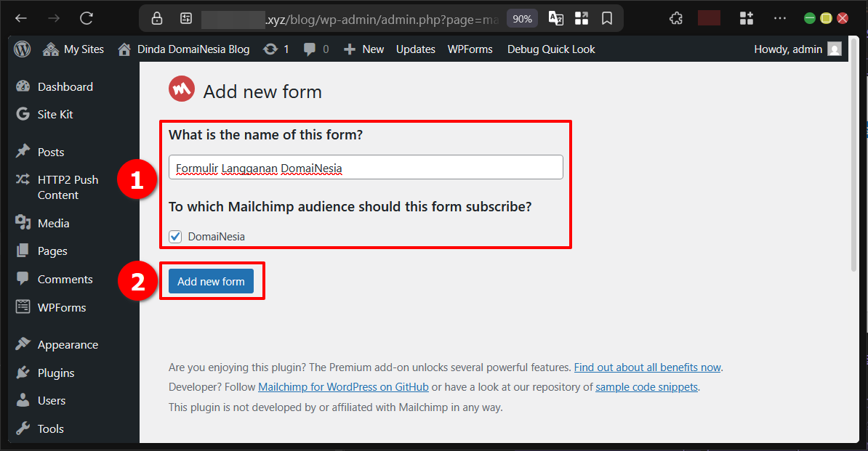
Task: Open the browser three-dot overflow menu
Action: (780, 17)
